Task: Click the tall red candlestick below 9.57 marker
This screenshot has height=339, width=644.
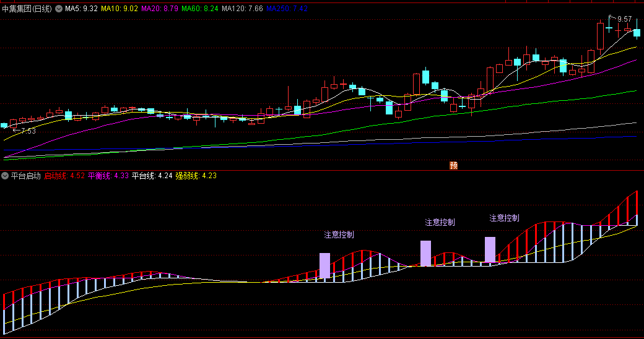Action: coord(600,36)
